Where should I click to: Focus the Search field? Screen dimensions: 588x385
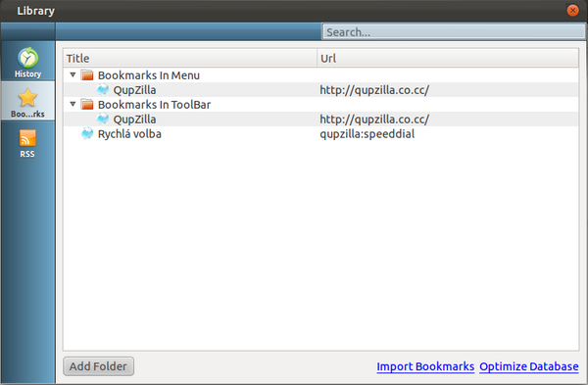coord(454,32)
